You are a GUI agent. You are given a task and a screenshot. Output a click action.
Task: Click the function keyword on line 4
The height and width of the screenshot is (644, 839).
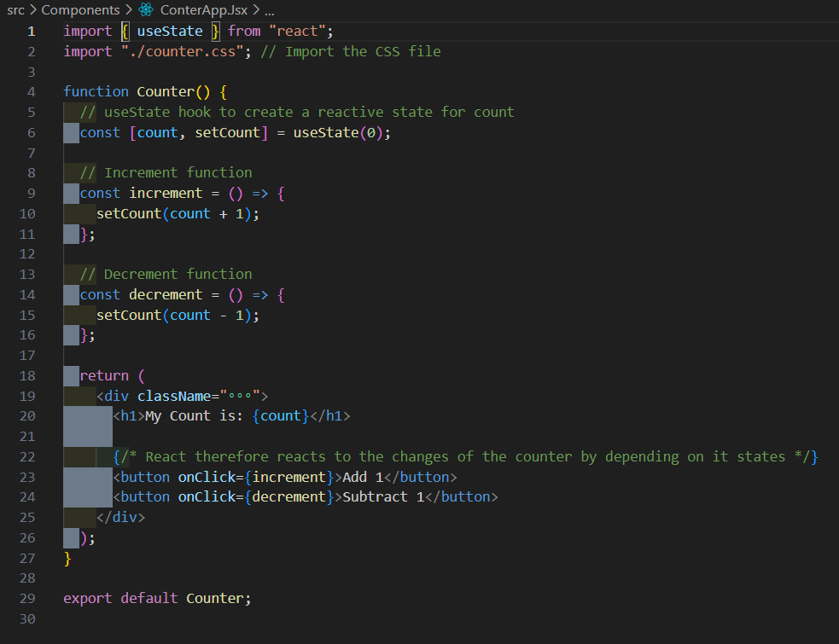coord(96,91)
